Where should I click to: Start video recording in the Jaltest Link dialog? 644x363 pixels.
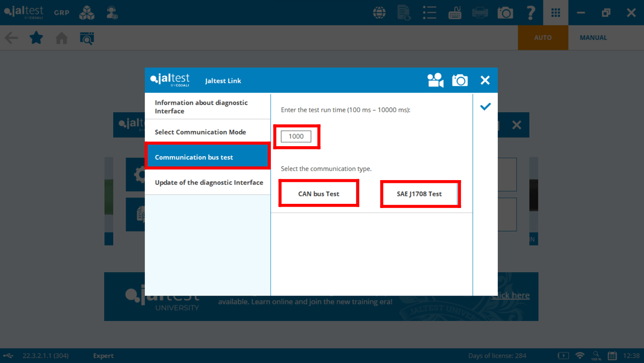(436, 81)
